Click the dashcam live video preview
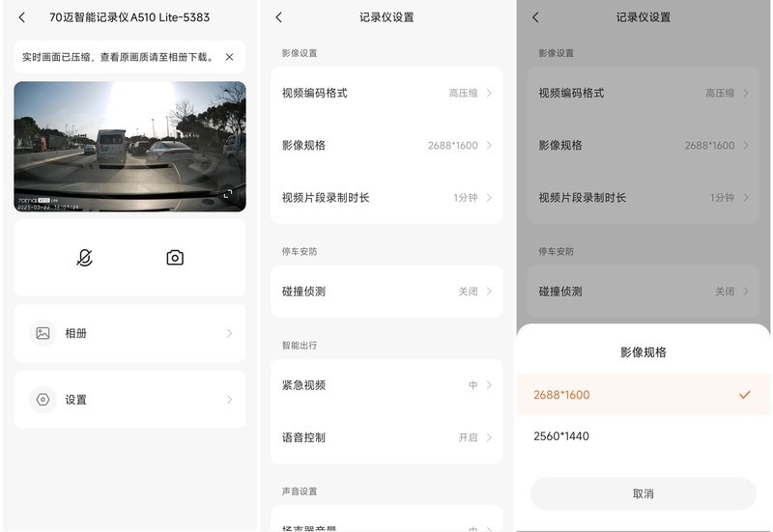Viewport: 773px width, 532px height. [129, 145]
